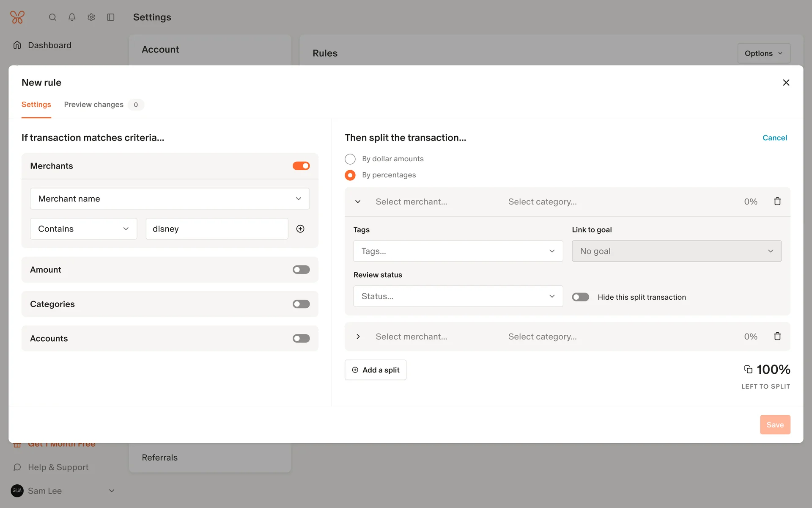812x508 pixels.
Task: Click the copy icon beside 100%
Action: (x=748, y=370)
